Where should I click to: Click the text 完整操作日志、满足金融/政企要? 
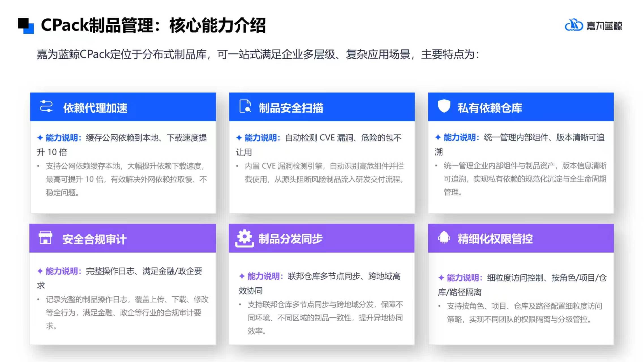[144, 271]
